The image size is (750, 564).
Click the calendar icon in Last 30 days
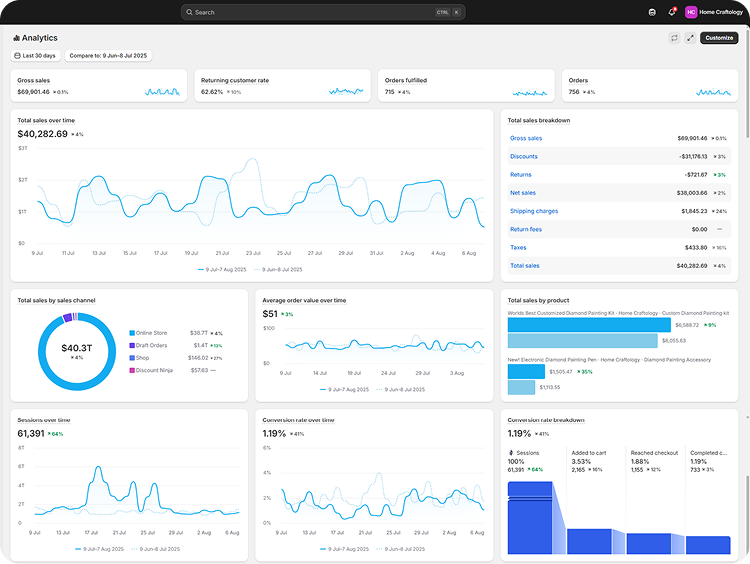(x=17, y=55)
